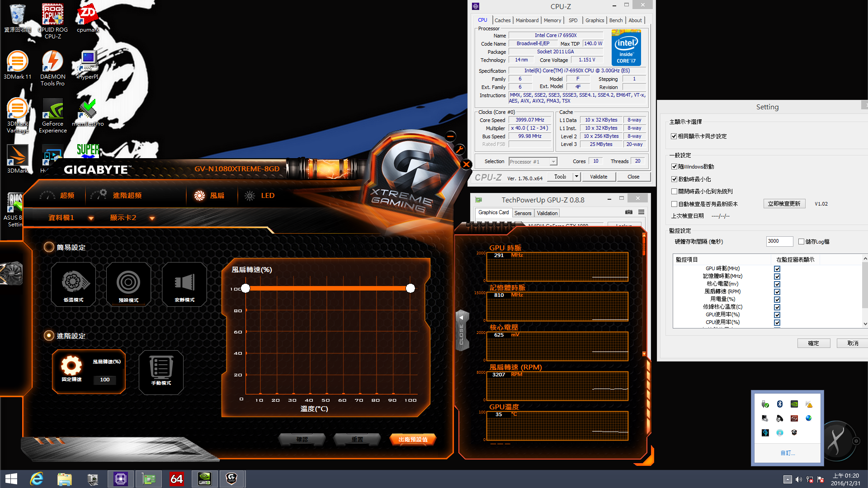The image size is (868, 488).
Task: Open cpumark desktop shortcut
Action: [88, 18]
